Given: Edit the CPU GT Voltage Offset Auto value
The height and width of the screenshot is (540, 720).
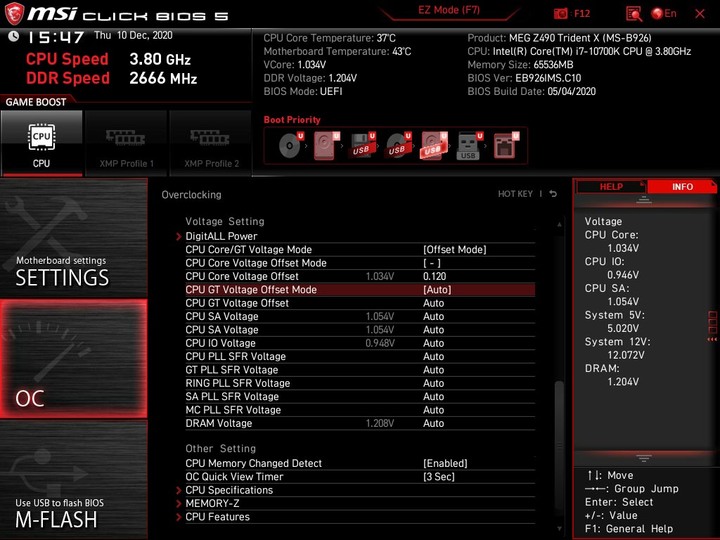Looking at the screenshot, I should coord(433,303).
